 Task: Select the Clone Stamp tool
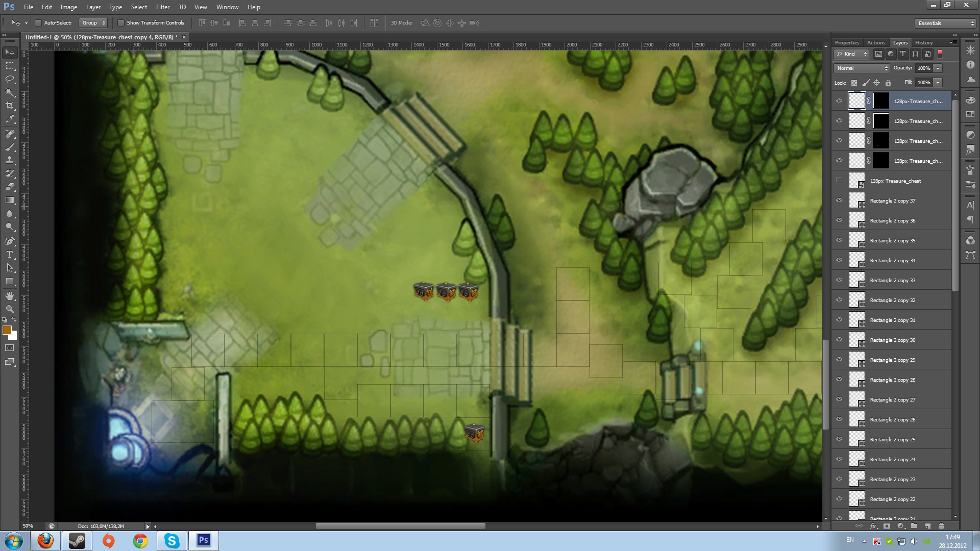(10, 160)
